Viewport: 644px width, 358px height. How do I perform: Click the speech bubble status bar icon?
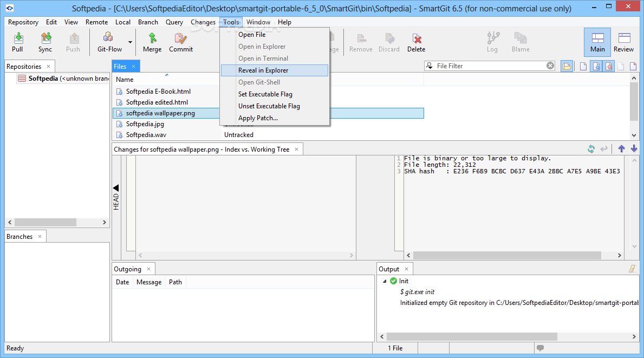(541, 348)
